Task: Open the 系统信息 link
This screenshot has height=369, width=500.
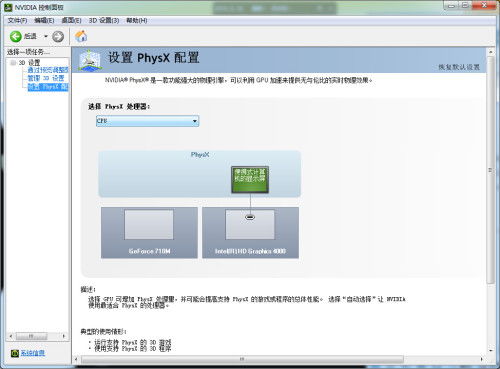Action: point(33,353)
